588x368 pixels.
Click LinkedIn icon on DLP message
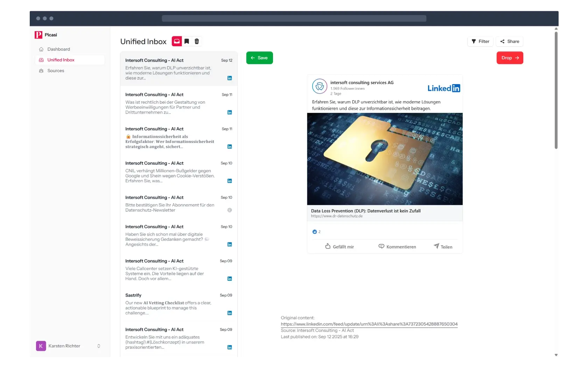pyautogui.click(x=230, y=78)
